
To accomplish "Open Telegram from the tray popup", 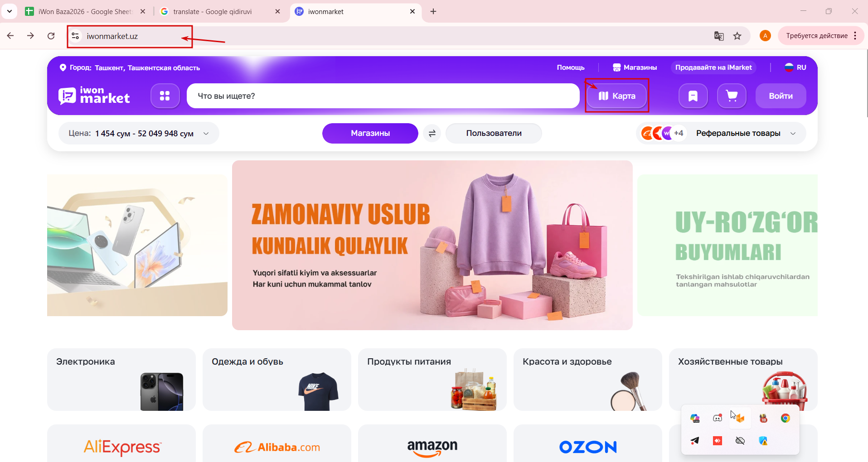I will pyautogui.click(x=695, y=440).
